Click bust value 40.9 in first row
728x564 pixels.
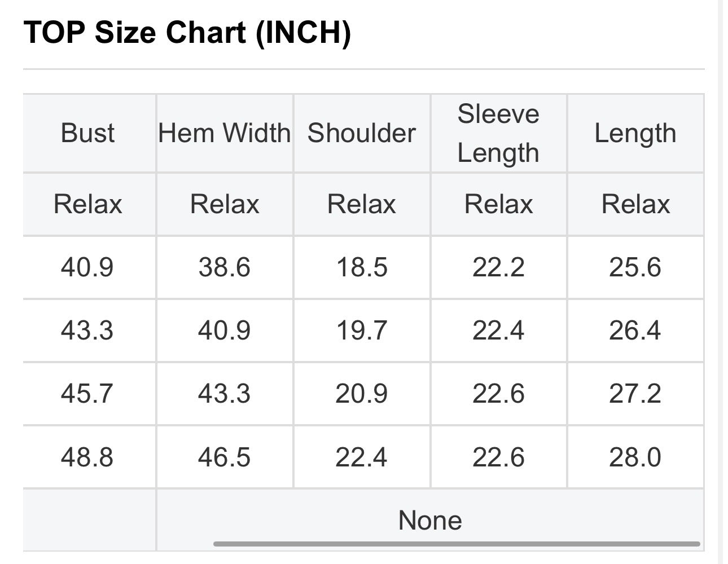click(x=87, y=267)
